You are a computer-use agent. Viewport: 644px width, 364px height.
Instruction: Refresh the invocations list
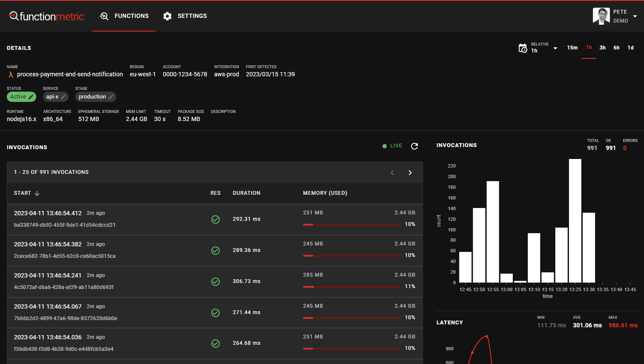(414, 146)
